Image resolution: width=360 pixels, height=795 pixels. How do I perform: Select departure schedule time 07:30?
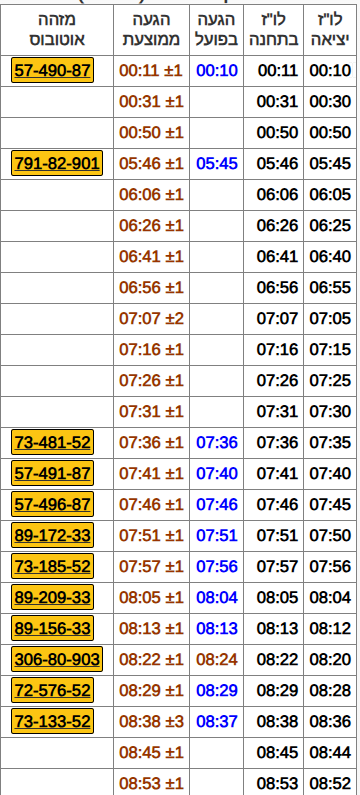pyautogui.click(x=330, y=412)
